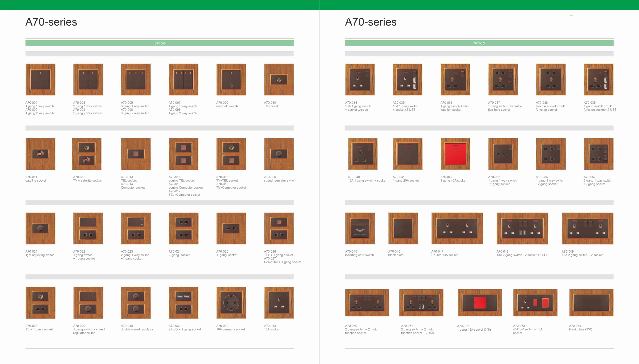Click the A70-021 light adjusting switch image

(40, 229)
